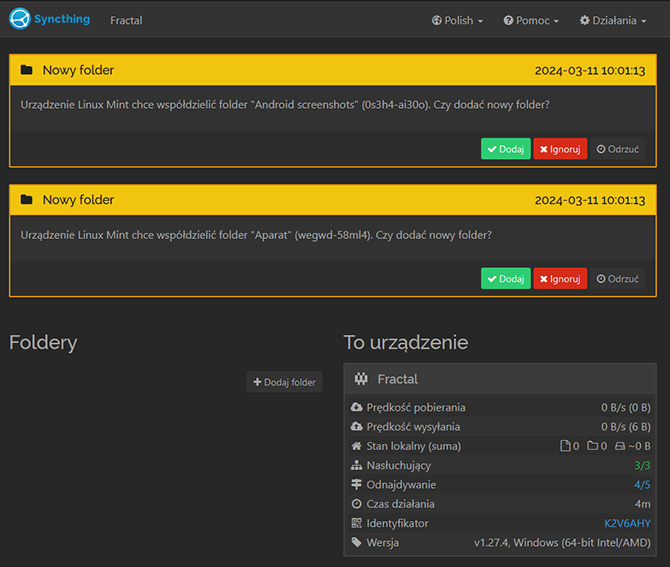670x567 pixels.
Task: Add the Aparat folder with Dodaj
Action: coord(505,279)
